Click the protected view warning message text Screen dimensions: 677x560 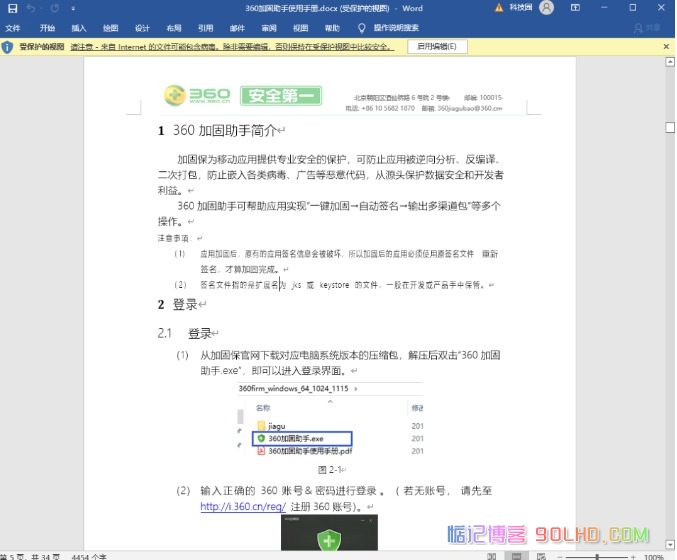[232, 47]
